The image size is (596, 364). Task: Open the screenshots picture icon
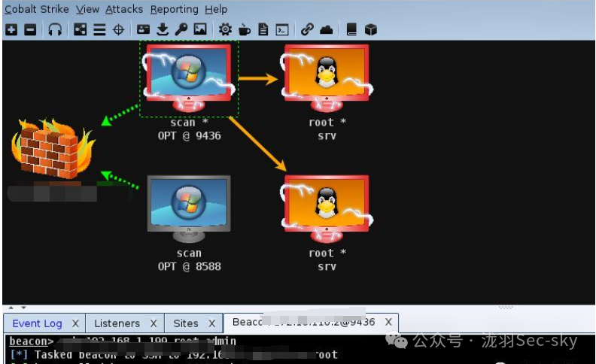pos(200,29)
